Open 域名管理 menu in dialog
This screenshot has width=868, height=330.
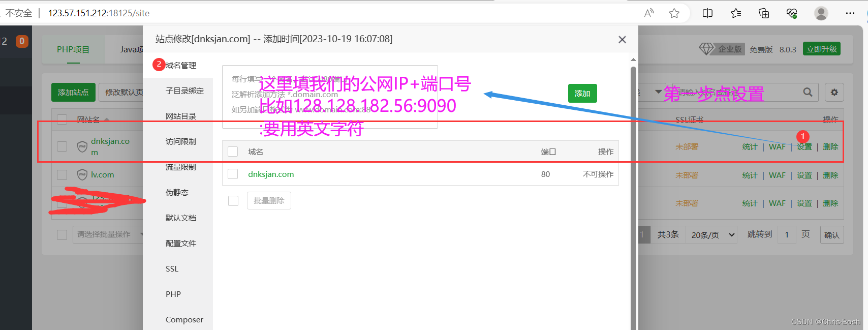coord(181,65)
